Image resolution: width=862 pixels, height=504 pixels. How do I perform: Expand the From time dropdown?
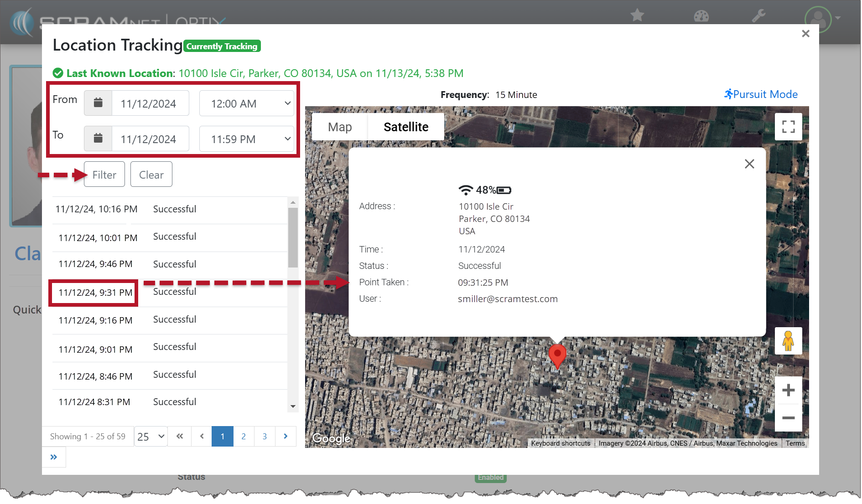click(x=247, y=103)
